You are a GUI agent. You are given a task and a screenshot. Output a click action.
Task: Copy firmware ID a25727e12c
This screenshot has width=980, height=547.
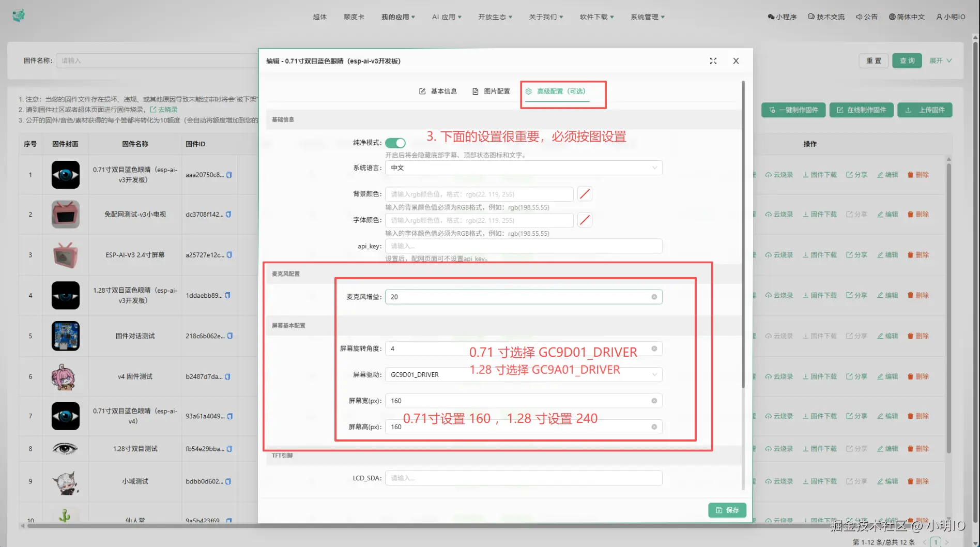229,255
